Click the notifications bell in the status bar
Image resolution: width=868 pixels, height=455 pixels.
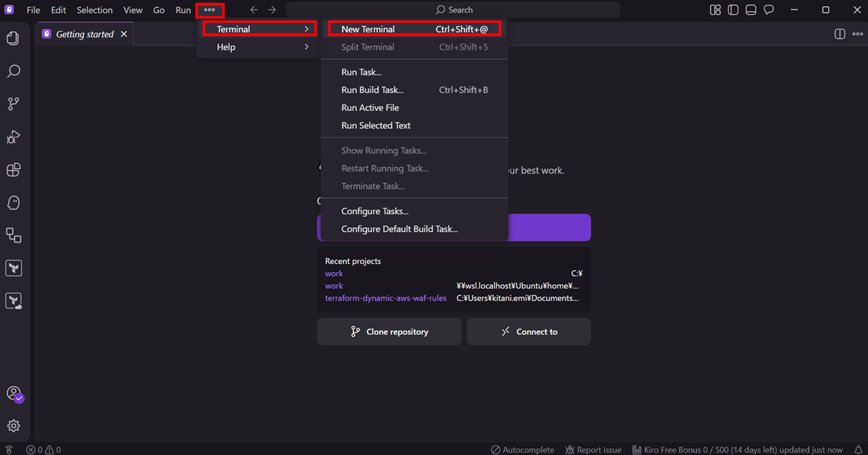pyautogui.click(x=858, y=450)
